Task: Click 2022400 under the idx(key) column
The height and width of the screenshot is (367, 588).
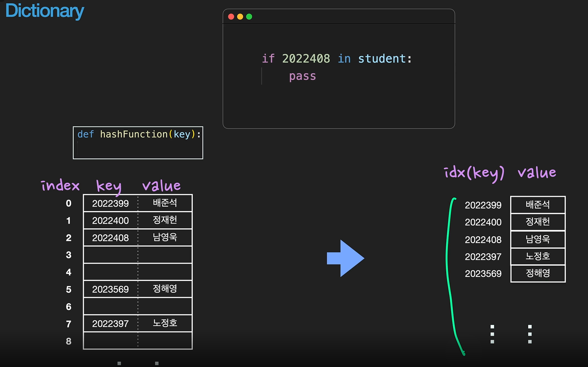Action: 483,222
